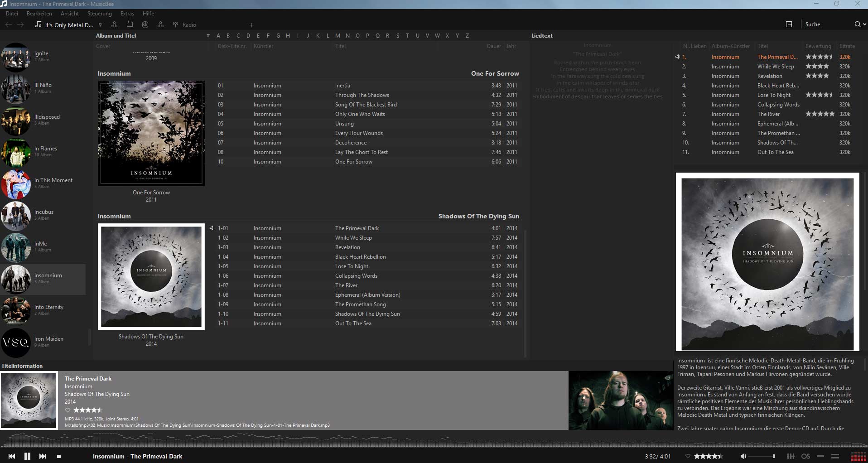This screenshot has height=463, width=868.
Task: Click the large album artwork on right
Action: click(x=767, y=262)
